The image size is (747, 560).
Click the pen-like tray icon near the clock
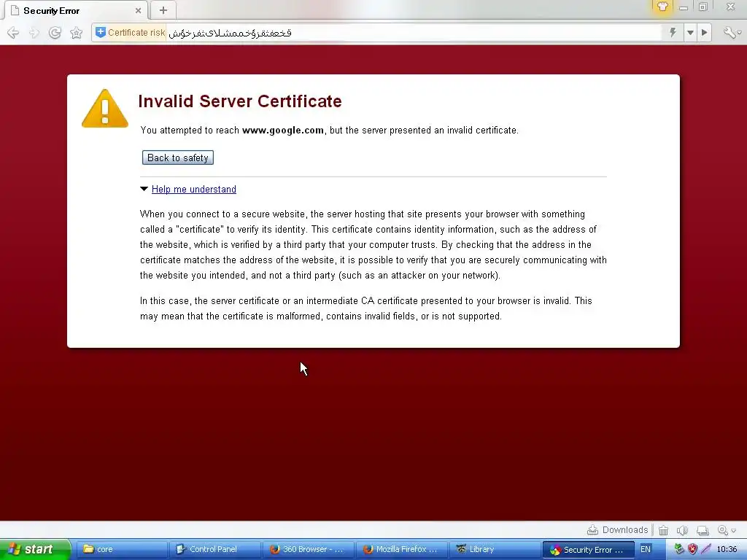(x=706, y=549)
